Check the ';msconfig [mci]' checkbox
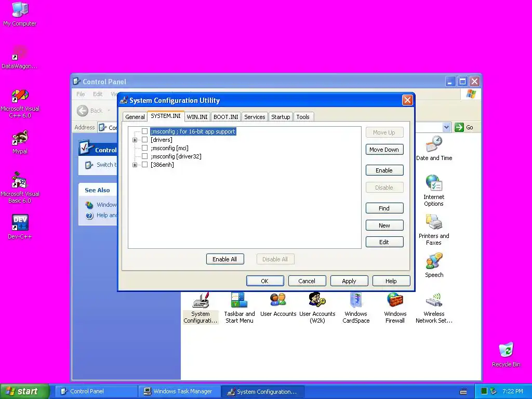 144,148
